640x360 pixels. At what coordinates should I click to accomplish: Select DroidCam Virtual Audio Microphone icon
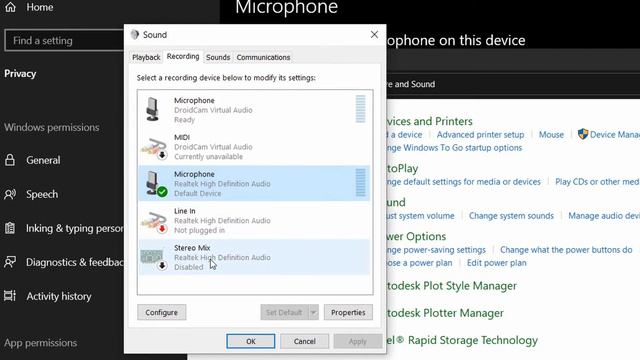tap(153, 109)
